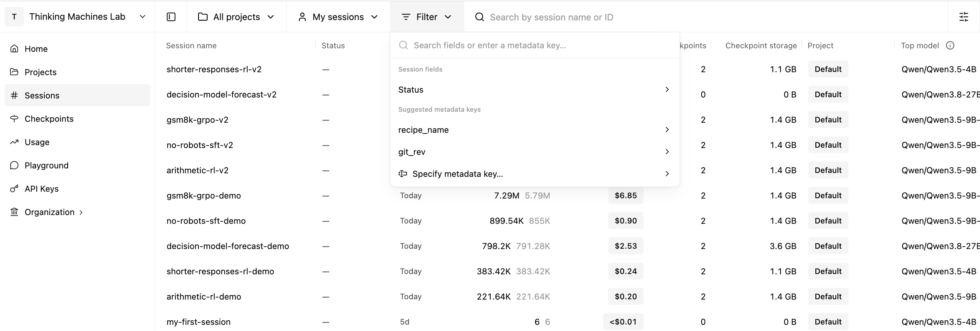Viewport: 980px width, 331px height.
Task: Click the Status column header
Action: [x=333, y=46]
